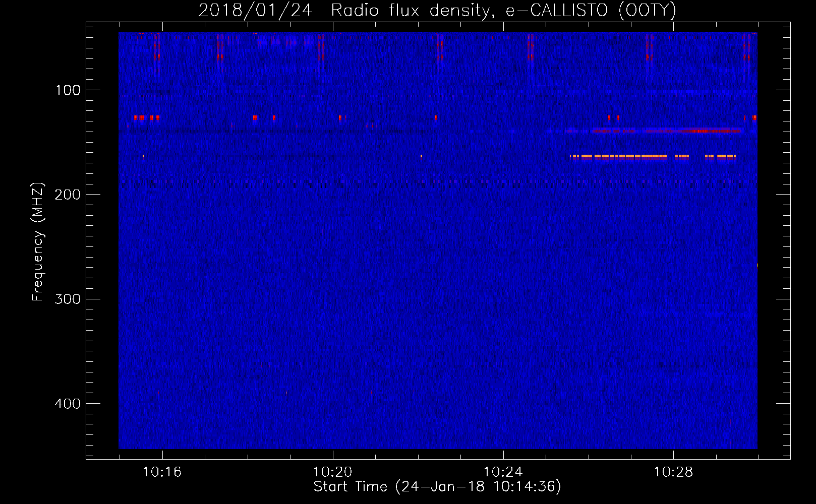Viewport: 816px width, 504px height.
Task: Click the 100 frequency tick label
Action: 68,91
